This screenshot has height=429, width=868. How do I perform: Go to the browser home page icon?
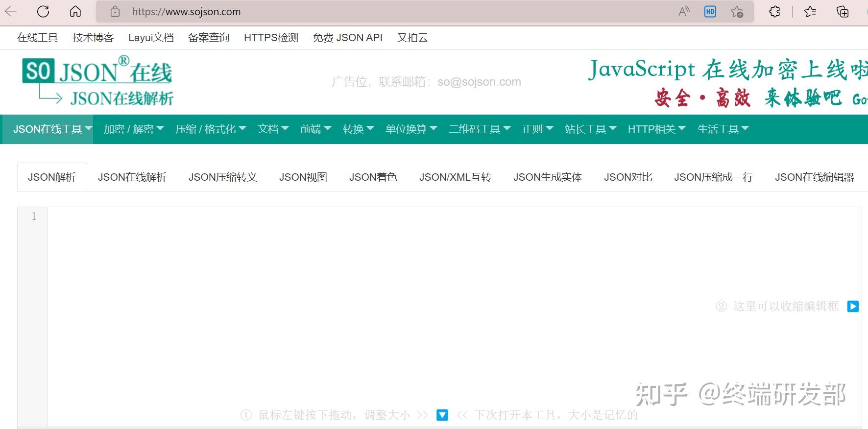click(75, 12)
